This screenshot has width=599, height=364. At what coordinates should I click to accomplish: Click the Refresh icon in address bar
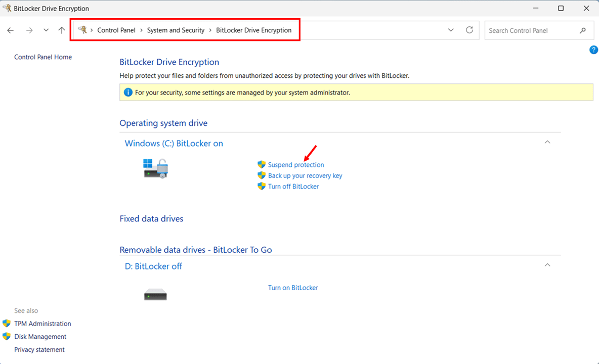469,30
